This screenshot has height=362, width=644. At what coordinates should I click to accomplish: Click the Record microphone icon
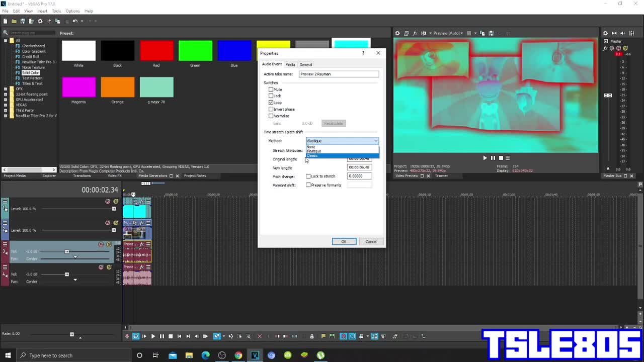pyautogui.click(x=127, y=336)
